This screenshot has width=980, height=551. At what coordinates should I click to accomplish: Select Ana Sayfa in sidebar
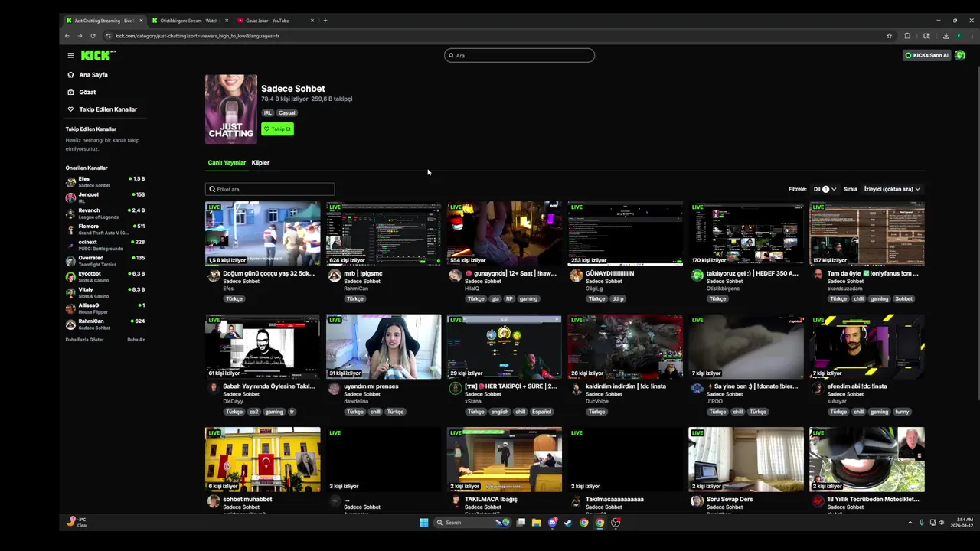93,75
